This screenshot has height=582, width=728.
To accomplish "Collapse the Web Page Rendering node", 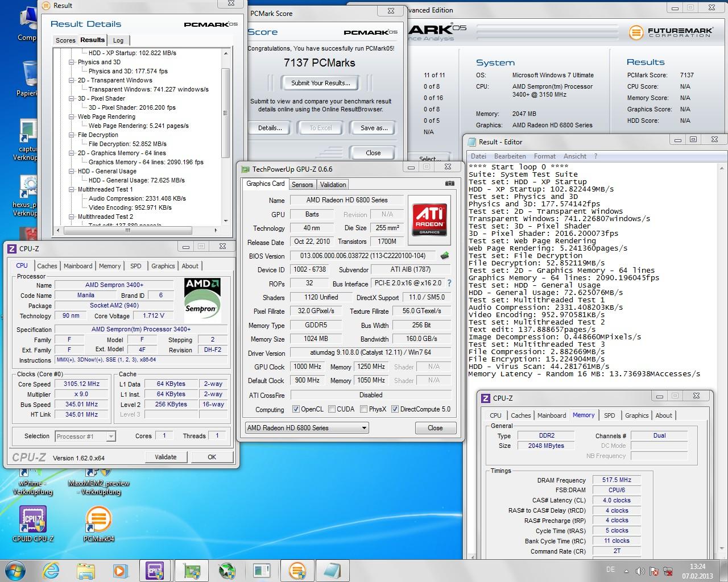I will (72, 117).
